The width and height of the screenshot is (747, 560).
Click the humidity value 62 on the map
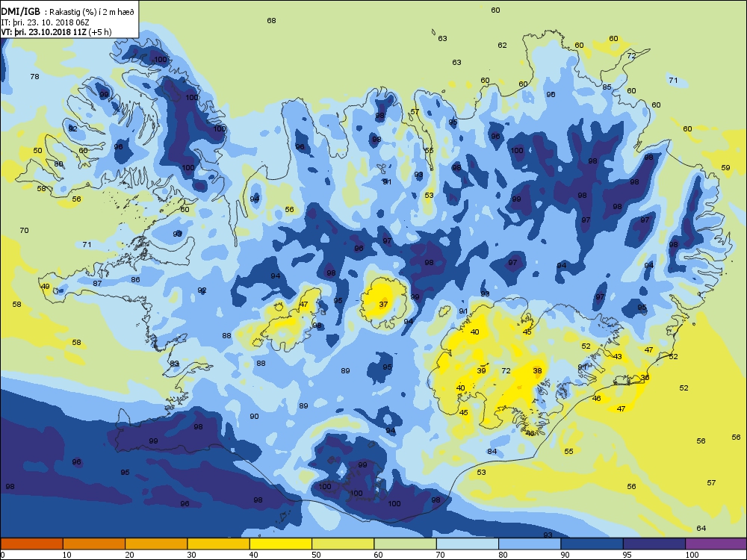[x=502, y=45]
